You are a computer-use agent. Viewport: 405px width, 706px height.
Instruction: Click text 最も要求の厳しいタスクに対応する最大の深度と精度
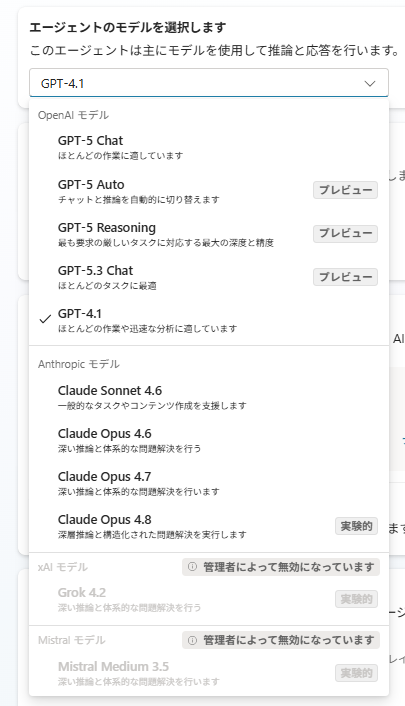[x=166, y=243]
